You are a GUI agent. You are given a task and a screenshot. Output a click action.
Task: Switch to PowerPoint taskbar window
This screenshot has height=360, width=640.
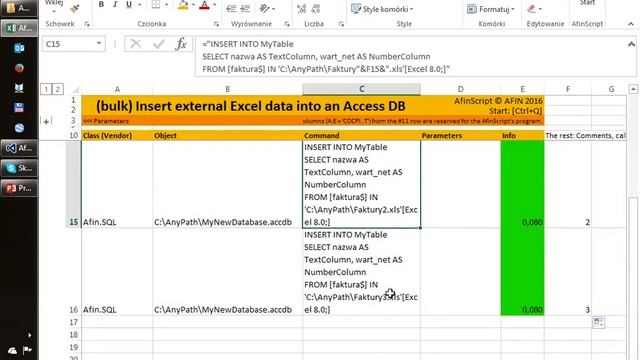pyautogui.click(x=19, y=188)
